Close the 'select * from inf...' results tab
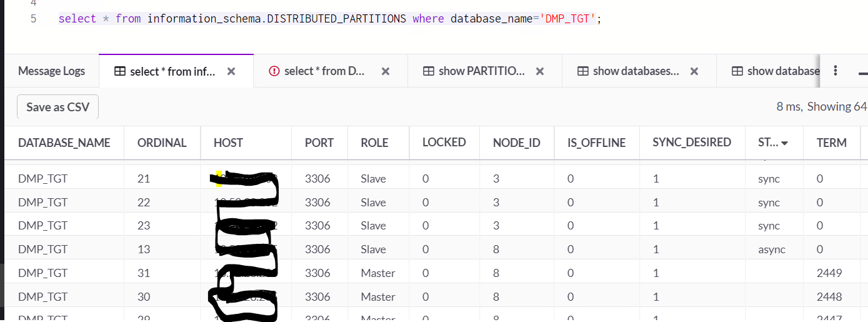 tap(231, 71)
